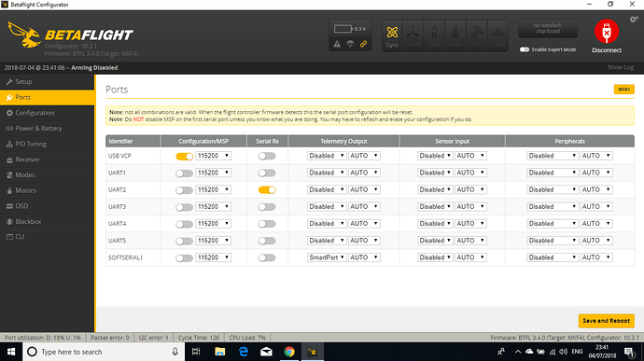Toggle MSP on USB VCP port
Screen dimensions: 644x361
(x=184, y=156)
